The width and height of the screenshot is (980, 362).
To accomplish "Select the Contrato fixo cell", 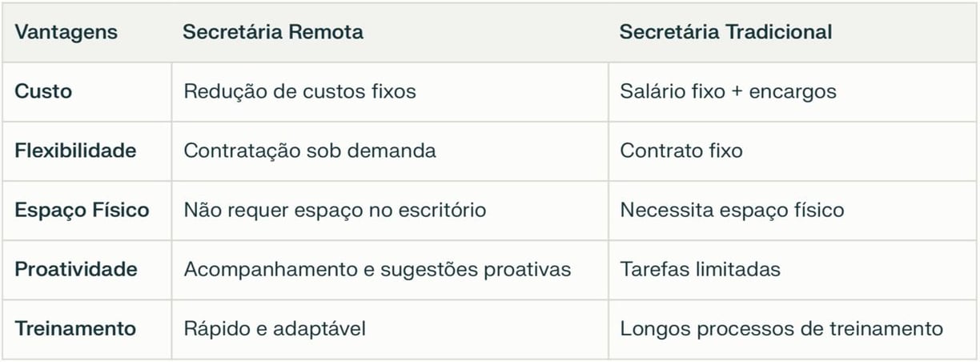I will pyautogui.click(x=681, y=151).
